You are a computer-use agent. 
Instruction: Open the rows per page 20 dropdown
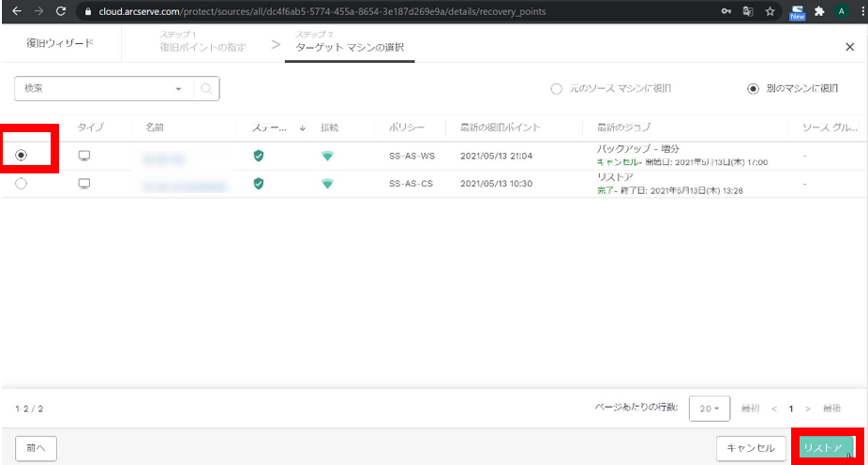pos(710,409)
